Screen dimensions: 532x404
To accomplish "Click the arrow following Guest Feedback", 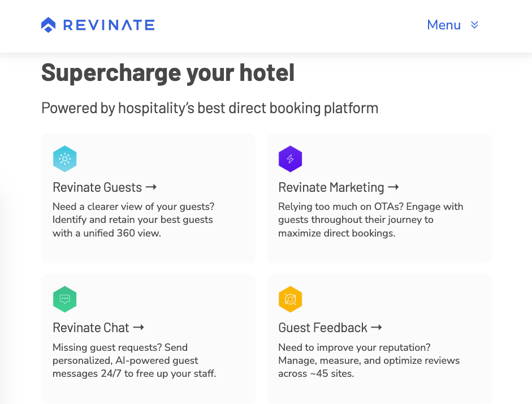I will 376,328.
